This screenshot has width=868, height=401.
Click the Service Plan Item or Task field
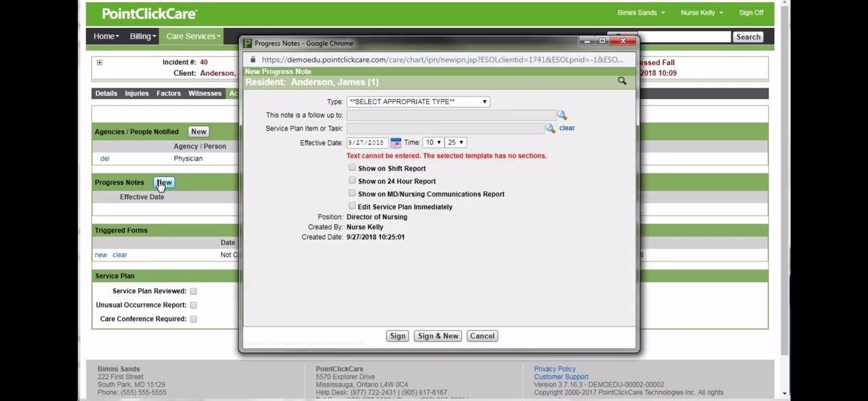[446, 128]
